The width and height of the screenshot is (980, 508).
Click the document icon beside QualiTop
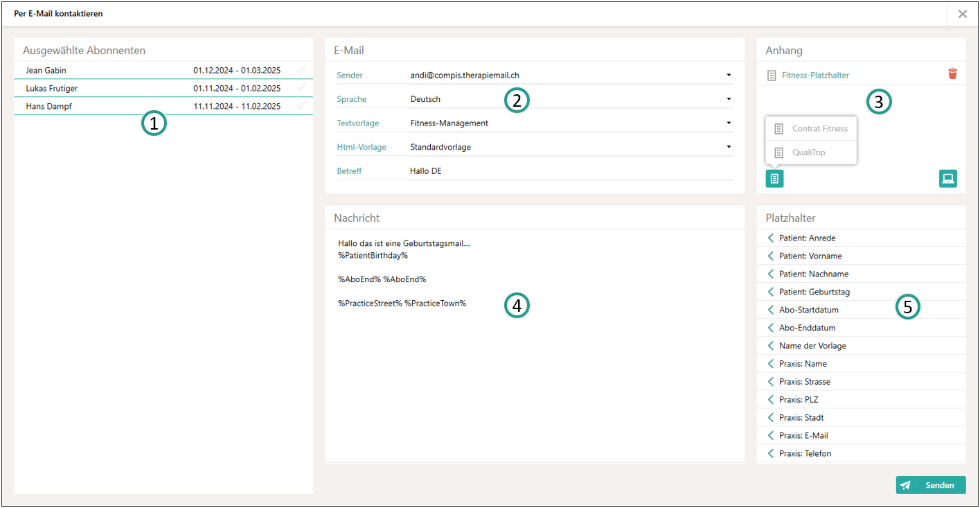(x=779, y=152)
